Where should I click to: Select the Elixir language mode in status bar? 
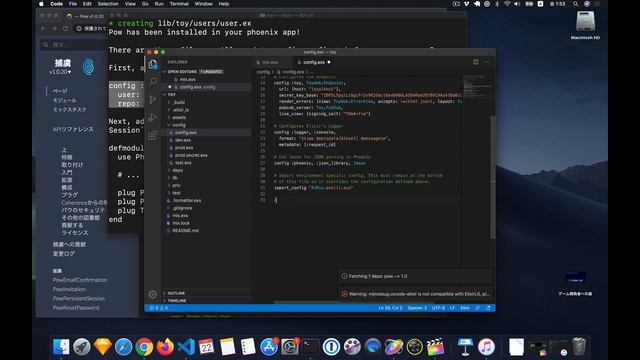[464, 308]
